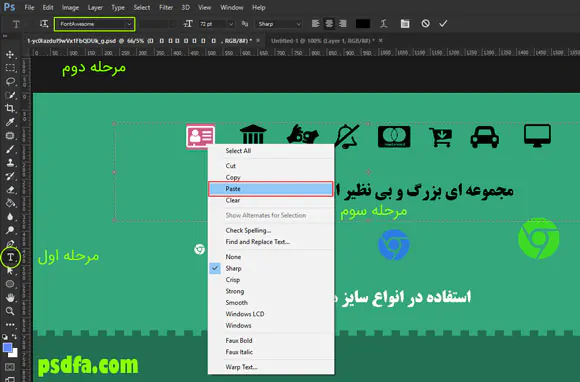
Task: Select the Dodge tool
Action: (x=10, y=230)
